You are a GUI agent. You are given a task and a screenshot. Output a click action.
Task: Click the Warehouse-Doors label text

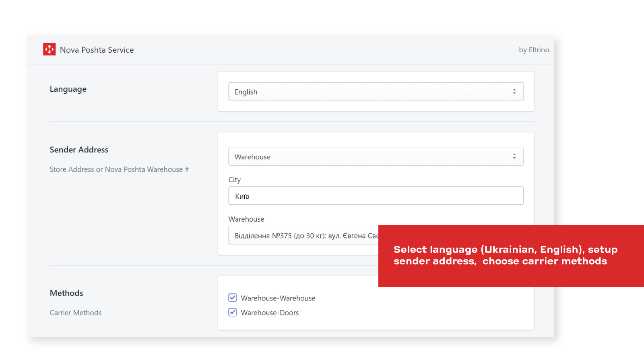(x=270, y=313)
